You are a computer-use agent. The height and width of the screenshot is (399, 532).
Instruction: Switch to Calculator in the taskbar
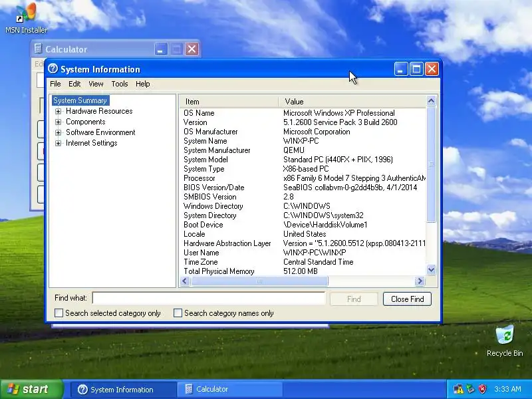coord(229,389)
